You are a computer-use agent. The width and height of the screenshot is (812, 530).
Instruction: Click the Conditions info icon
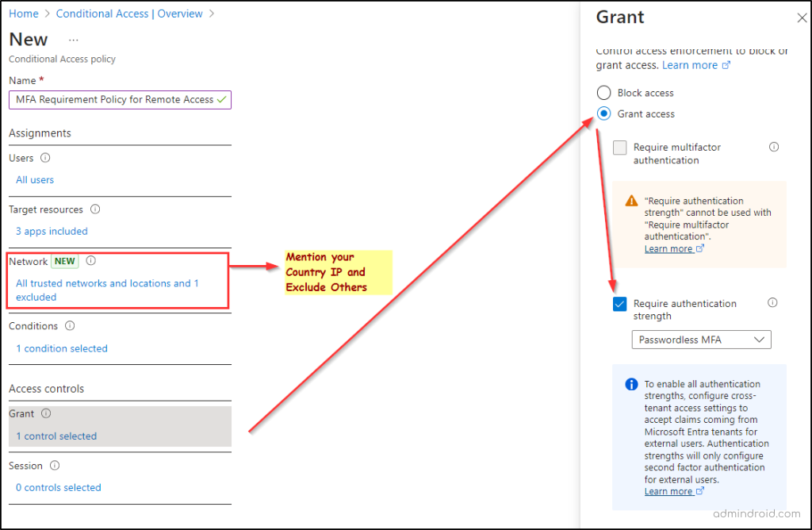pyautogui.click(x=69, y=325)
